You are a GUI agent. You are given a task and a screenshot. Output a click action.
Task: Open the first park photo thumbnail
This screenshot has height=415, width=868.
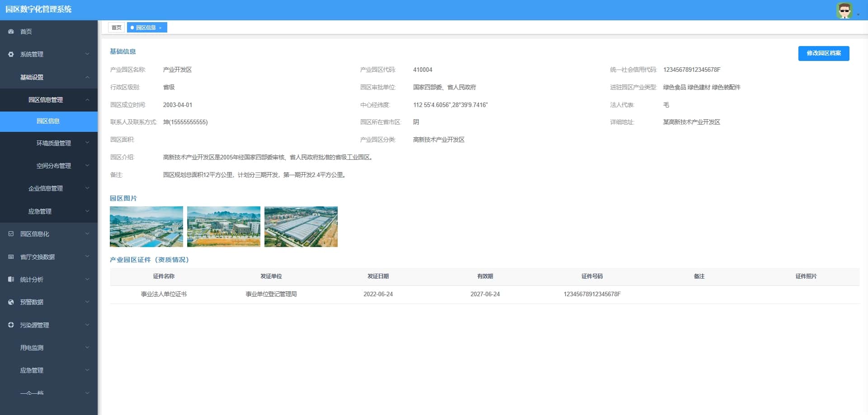pos(146,227)
